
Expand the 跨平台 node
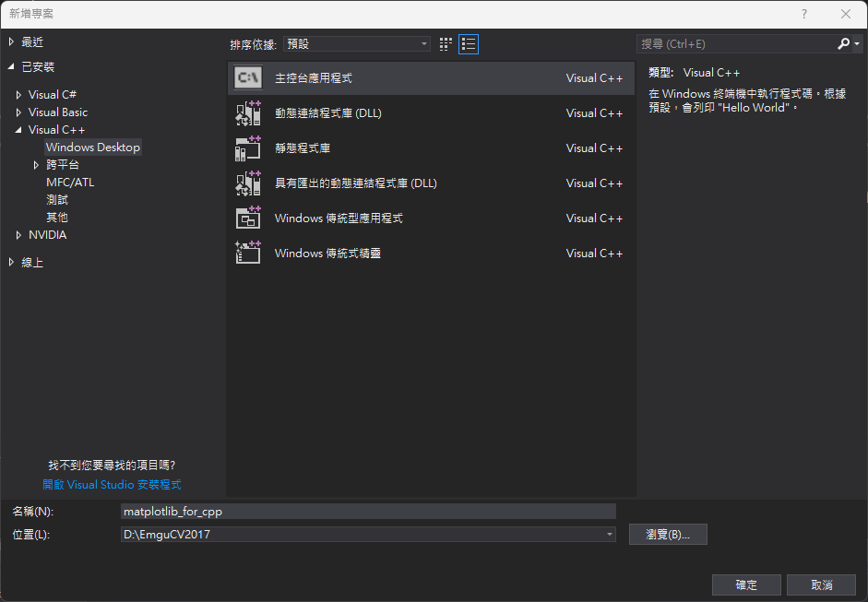[37, 165]
